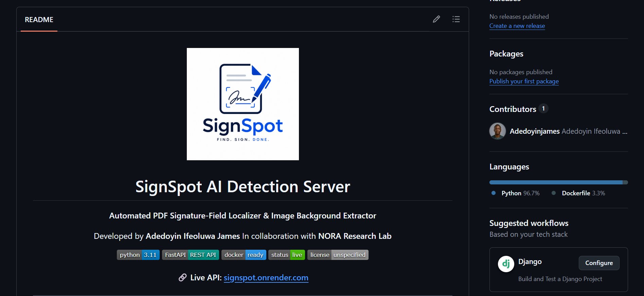The height and width of the screenshot is (296, 644).
Task: Click 'Suggested workflows' heading
Action: click(529, 223)
